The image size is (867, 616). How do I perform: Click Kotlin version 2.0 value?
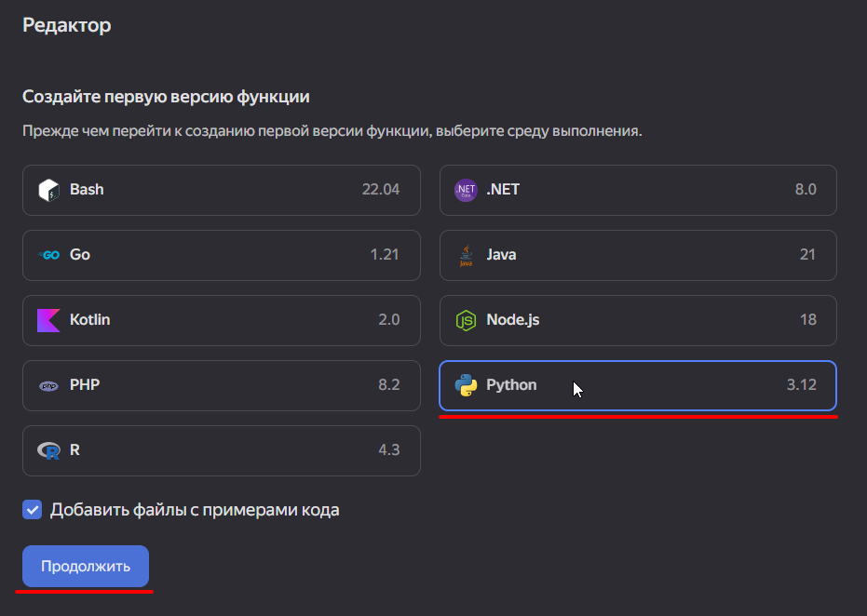388,320
